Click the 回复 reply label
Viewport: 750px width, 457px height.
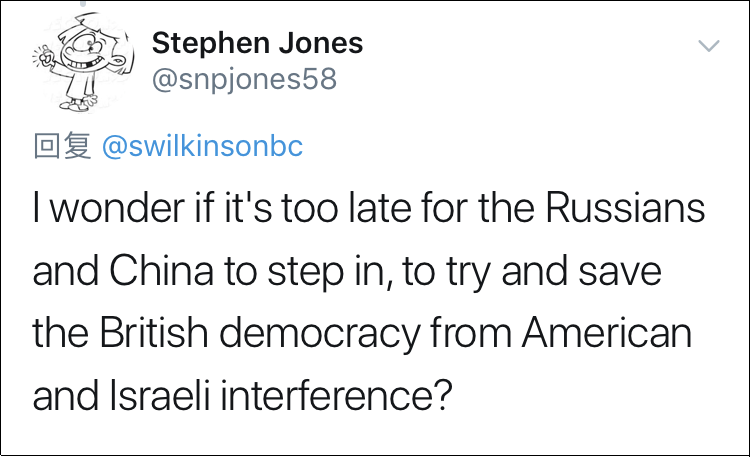coord(61,146)
